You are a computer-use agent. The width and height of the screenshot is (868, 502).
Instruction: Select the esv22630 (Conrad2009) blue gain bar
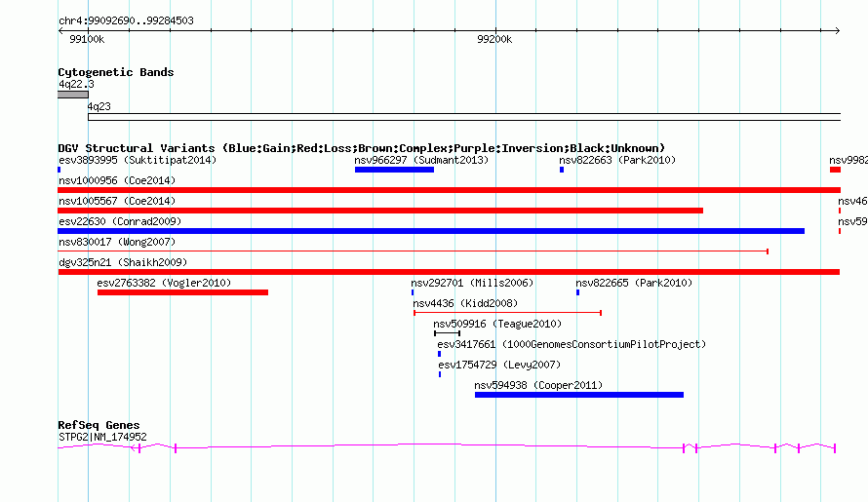click(x=431, y=231)
